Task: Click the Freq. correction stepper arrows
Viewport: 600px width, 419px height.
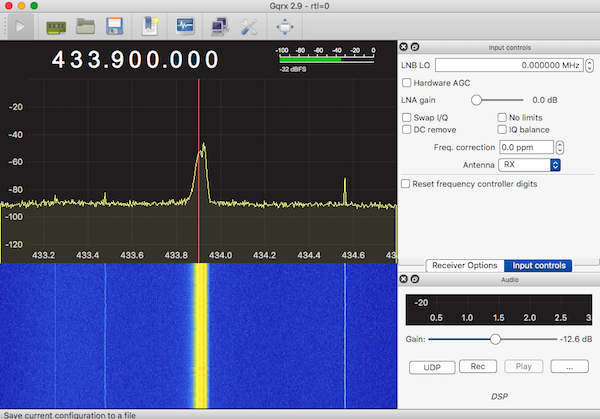Action: click(560, 147)
